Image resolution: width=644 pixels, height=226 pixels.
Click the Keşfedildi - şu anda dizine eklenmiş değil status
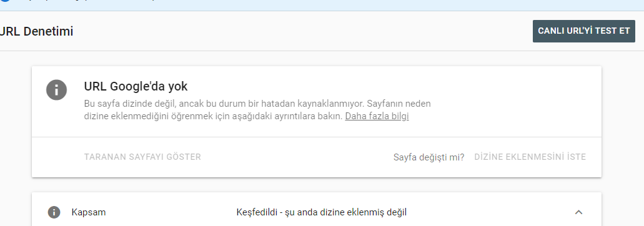[322, 212]
